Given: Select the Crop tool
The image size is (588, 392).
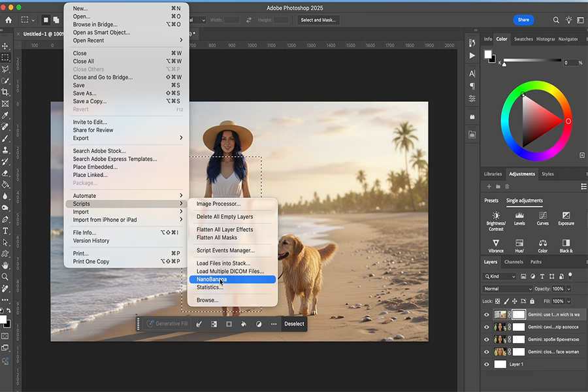Looking at the screenshot, I should click(x=5, y=92).
